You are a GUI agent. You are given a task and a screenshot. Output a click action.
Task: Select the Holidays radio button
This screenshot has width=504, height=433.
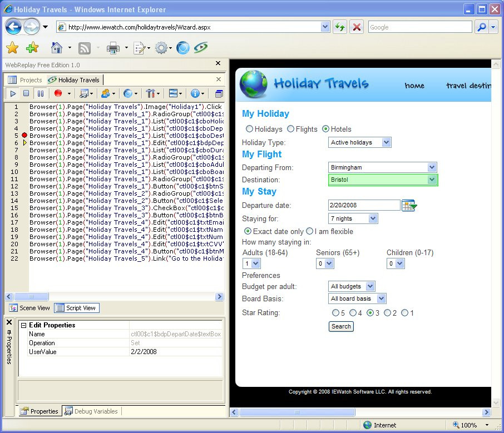click(249, 129)
